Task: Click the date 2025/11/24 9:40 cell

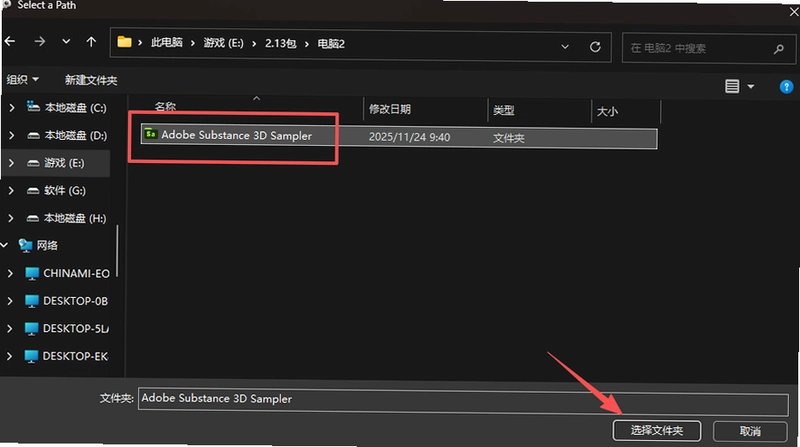Action: 409,137
